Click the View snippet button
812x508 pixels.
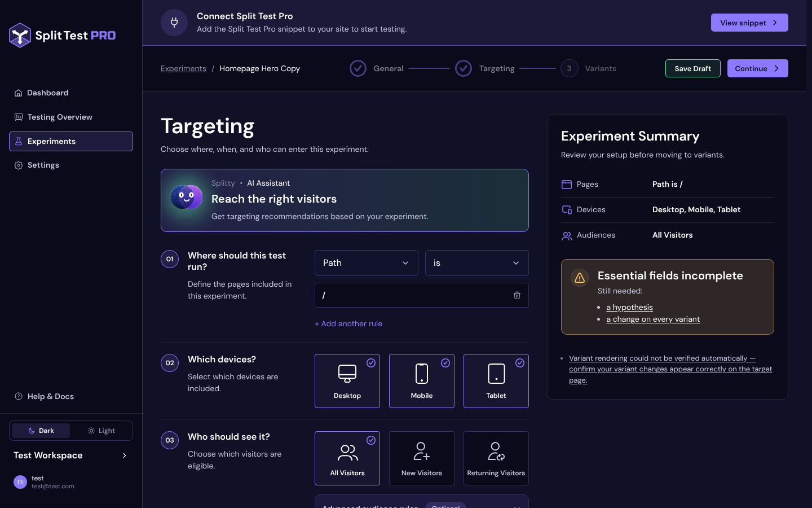[749, 23]
